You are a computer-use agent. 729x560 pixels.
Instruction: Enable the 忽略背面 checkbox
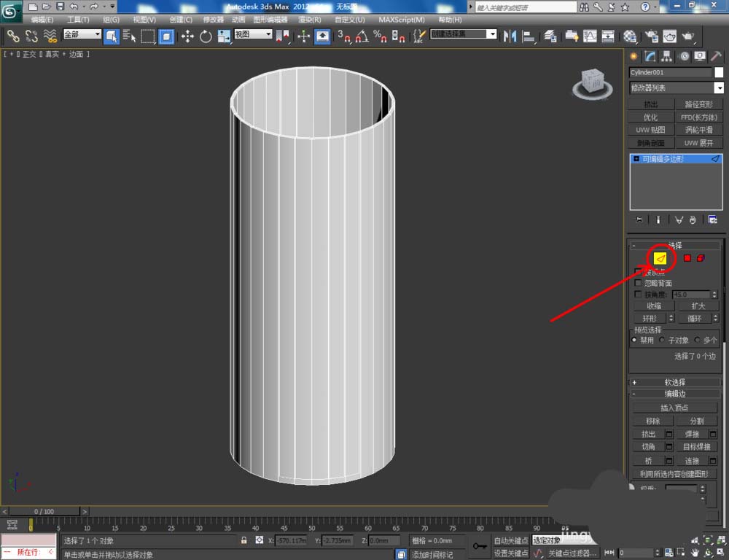[639, 283]
